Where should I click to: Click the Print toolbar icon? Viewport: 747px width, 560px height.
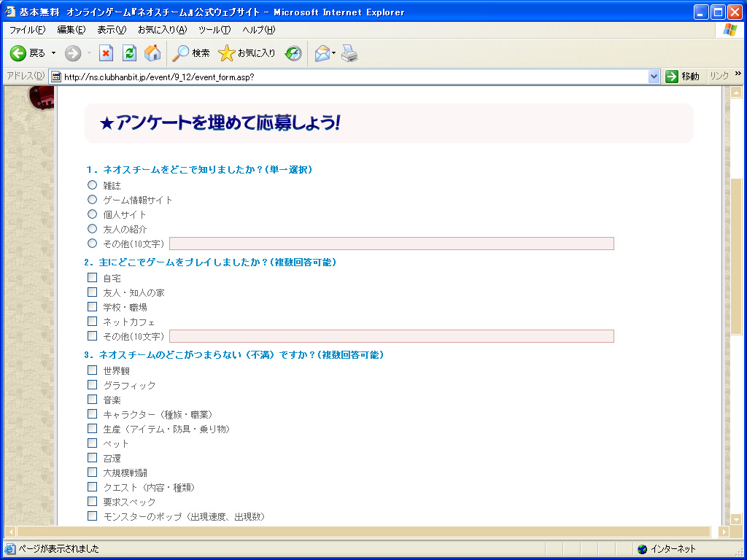coord(349,53)
